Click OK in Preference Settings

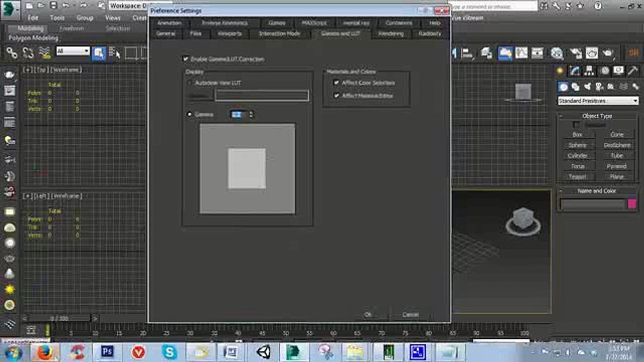click(x=368, y=314)
